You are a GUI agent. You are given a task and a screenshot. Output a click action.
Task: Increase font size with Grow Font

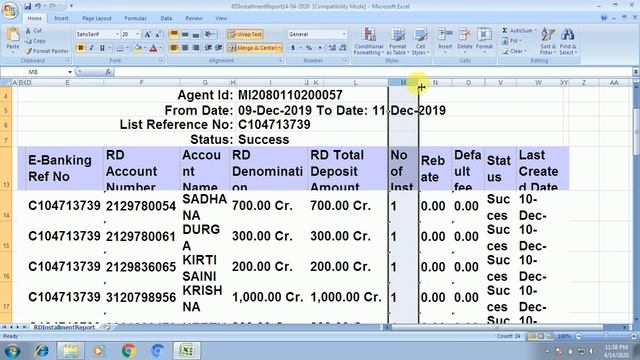pyautogui.click(x=148, y=34)
